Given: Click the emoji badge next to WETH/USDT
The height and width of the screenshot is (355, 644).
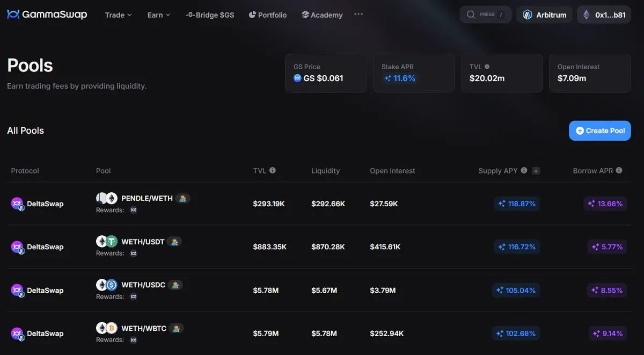Looking at the screenshot, I should coord(174,242).
